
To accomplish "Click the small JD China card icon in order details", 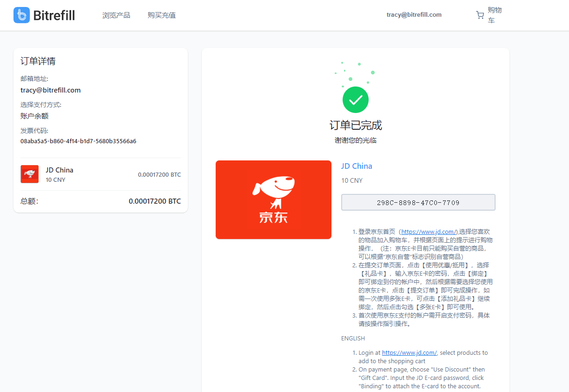I will (29, 174).
